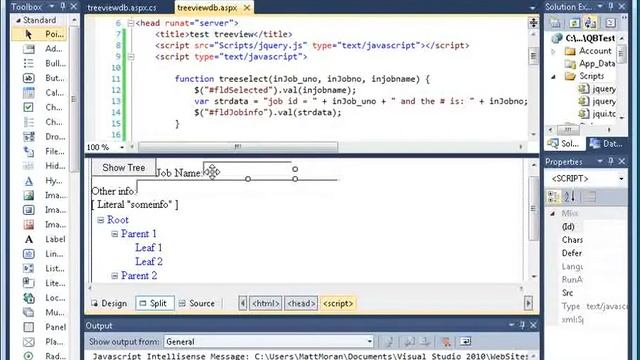The width and height of the screenshot is (640, 360).
Task: Select App_Data folder in Solution Explorer
Action: point(590,64)
